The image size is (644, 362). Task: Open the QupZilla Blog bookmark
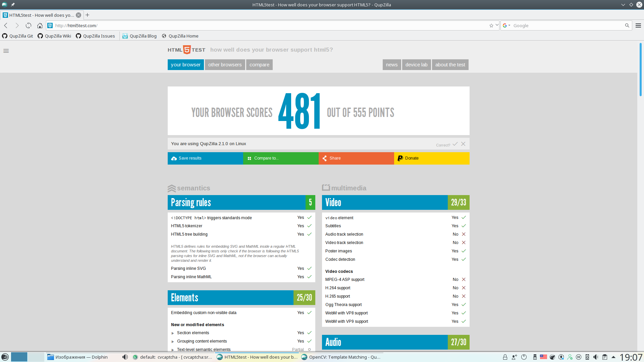[140, 36]
